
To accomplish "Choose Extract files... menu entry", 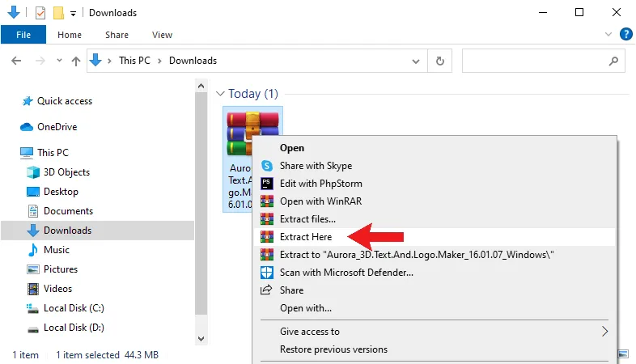I will point(435,219).
